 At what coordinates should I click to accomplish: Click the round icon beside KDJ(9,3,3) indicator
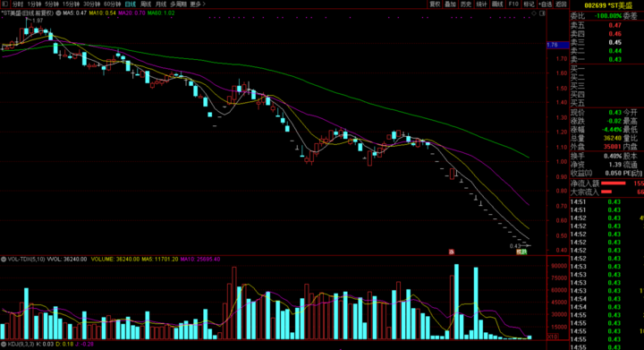pyautogui.click(x=4, y=345)
